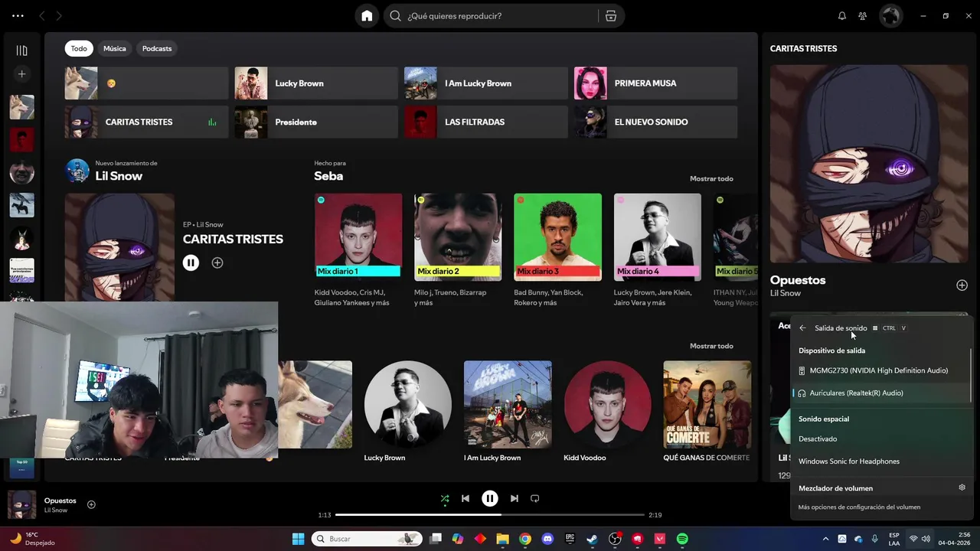Click Mostrar todo above the artist row
Screen dimensions: 980x551
[711, 346]
